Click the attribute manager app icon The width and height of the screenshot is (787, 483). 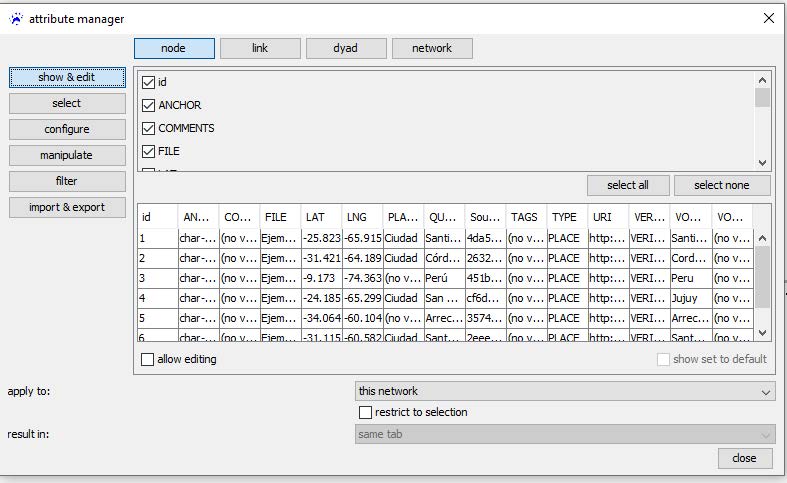click(x=15, y=18)
